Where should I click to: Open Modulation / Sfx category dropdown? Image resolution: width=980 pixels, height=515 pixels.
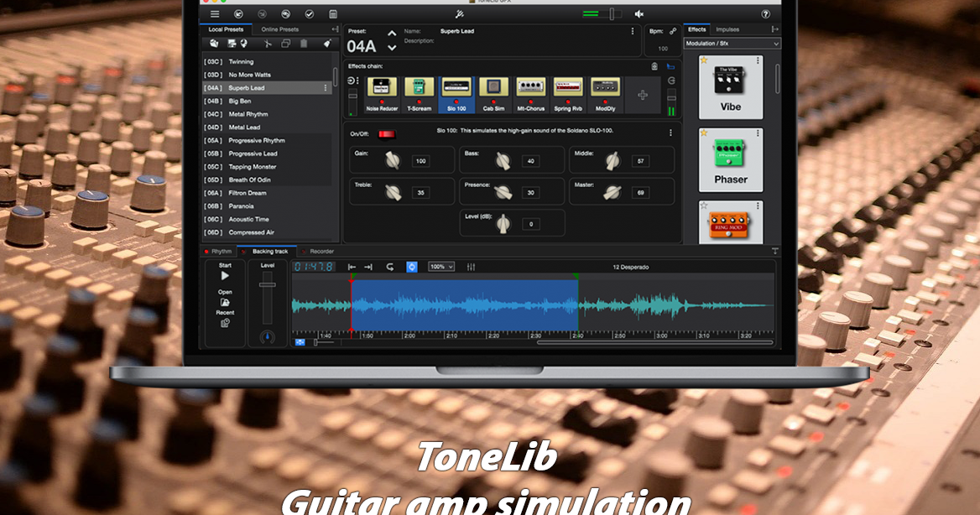click(732, 44)
